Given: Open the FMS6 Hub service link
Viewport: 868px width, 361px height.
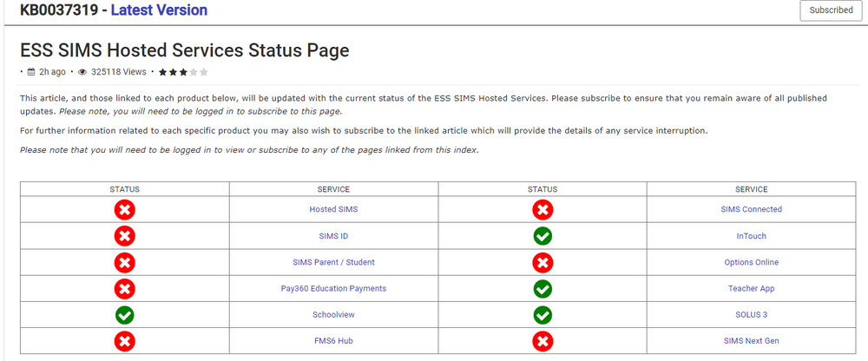Looking at the screenshot, I should pyautogui.click(x=333, y=341).
